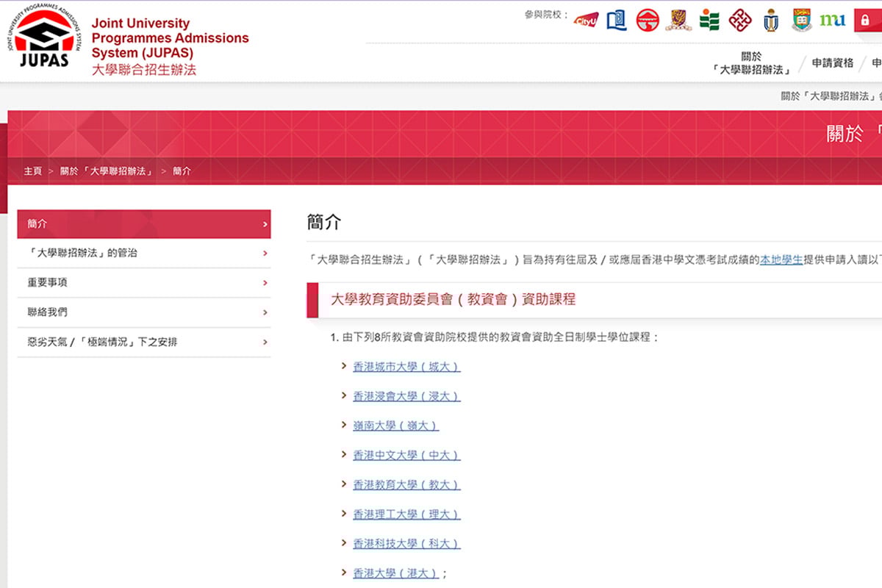Viewport: 882px width, 588px height.
Task: Select 簡介 in the left sidebar menu
Action: pos(144,224)
